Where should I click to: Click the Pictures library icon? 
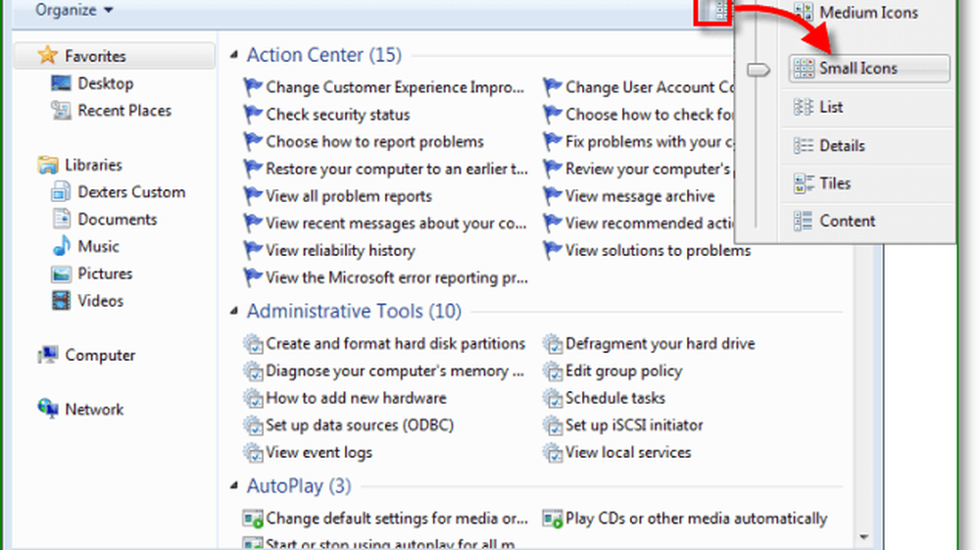[x=61, y=275]
